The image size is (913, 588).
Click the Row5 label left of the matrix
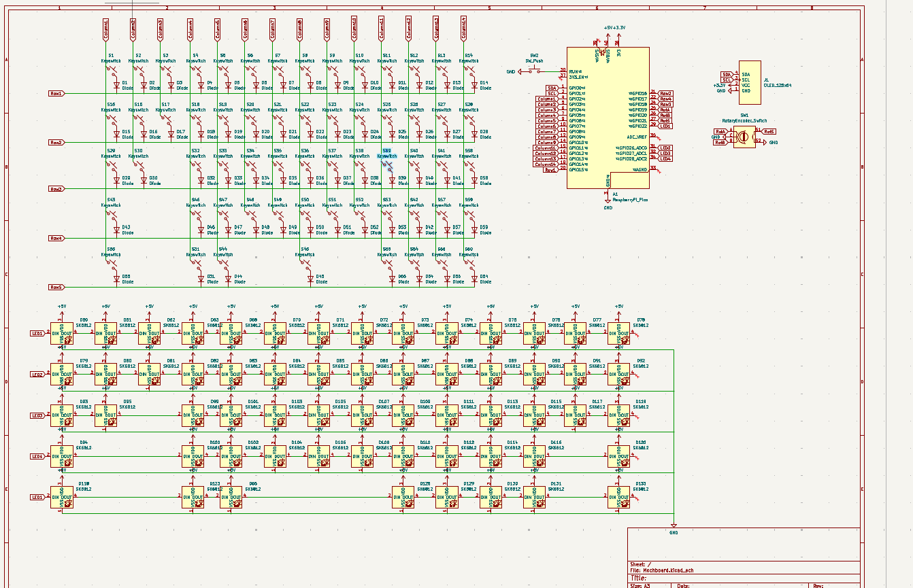click(56, 287)
